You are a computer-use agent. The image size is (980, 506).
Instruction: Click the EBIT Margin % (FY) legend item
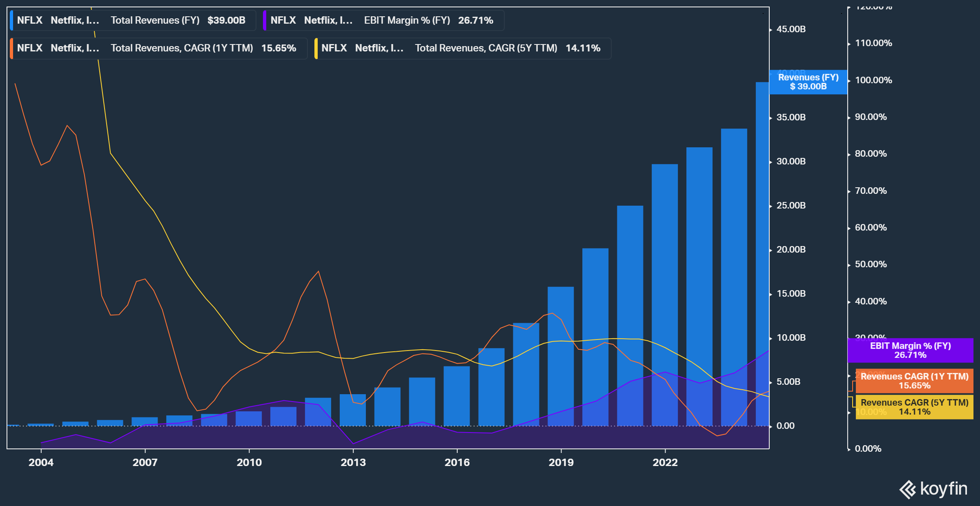tap(384, 20)
